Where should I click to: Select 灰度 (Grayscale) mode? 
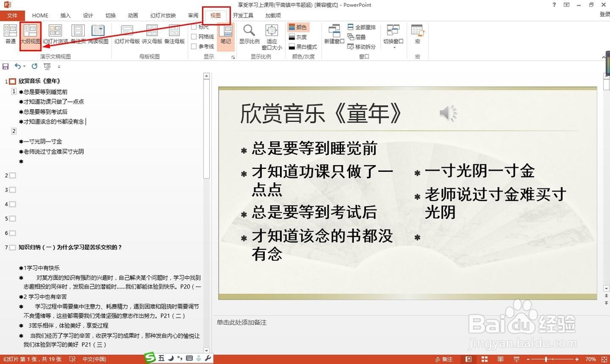[298, 37]
